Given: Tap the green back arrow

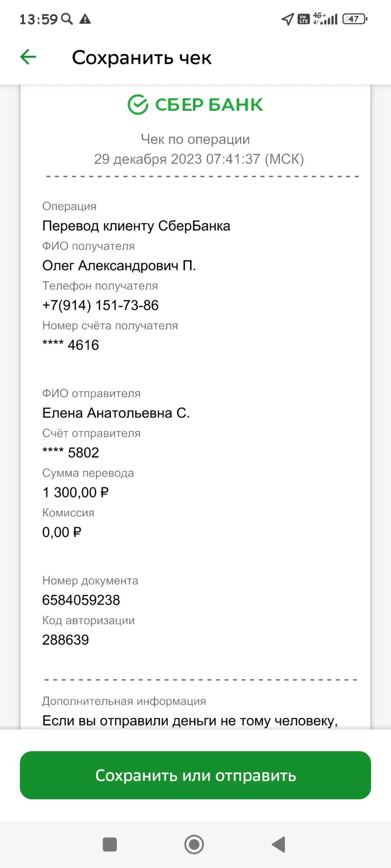Looking at the screenshot, I should pyautogui.click(x=28, y=57).
